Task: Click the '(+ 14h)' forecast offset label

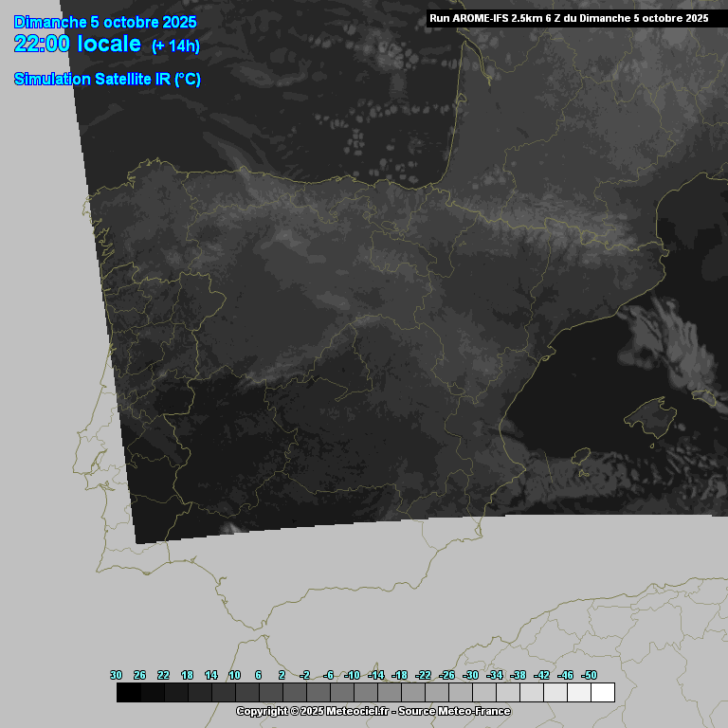Action: [175, 46]
